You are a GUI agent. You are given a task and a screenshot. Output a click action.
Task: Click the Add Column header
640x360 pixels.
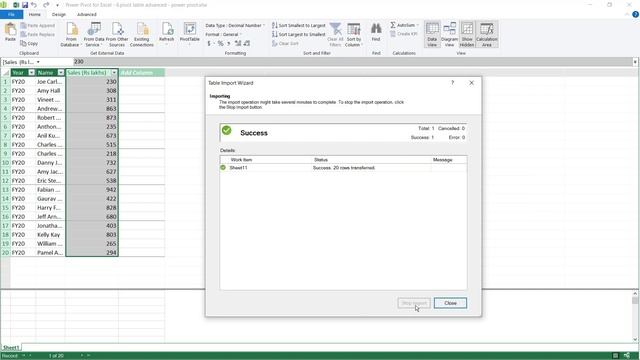142,73
